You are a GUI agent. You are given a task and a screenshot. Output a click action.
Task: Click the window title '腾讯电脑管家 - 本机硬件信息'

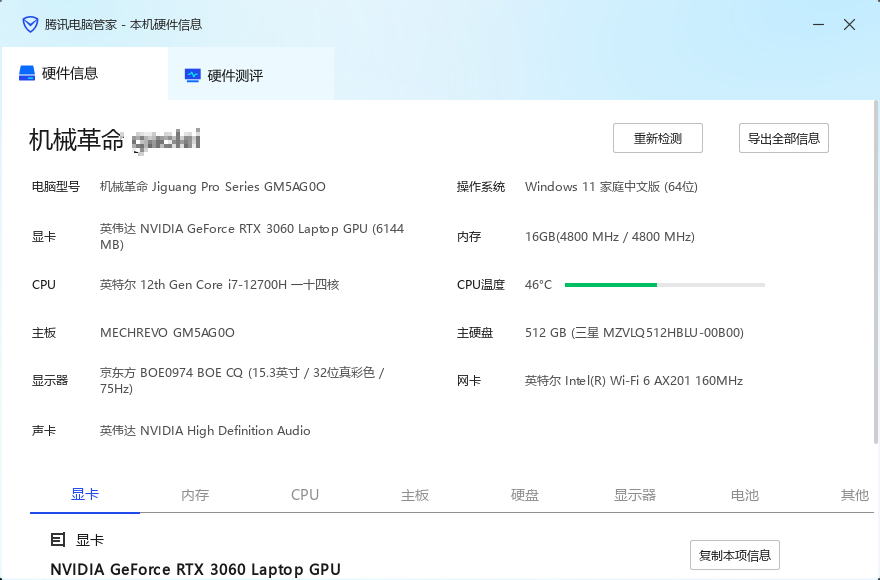(x=123, y=25)
